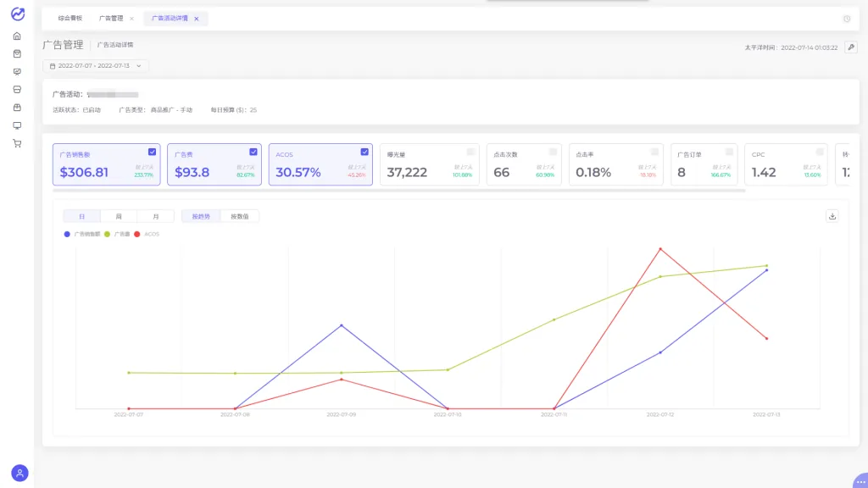Switch chart to 按数值 mode
The width and height of the screenshot is (868, 488).
(x=240, y=216)
